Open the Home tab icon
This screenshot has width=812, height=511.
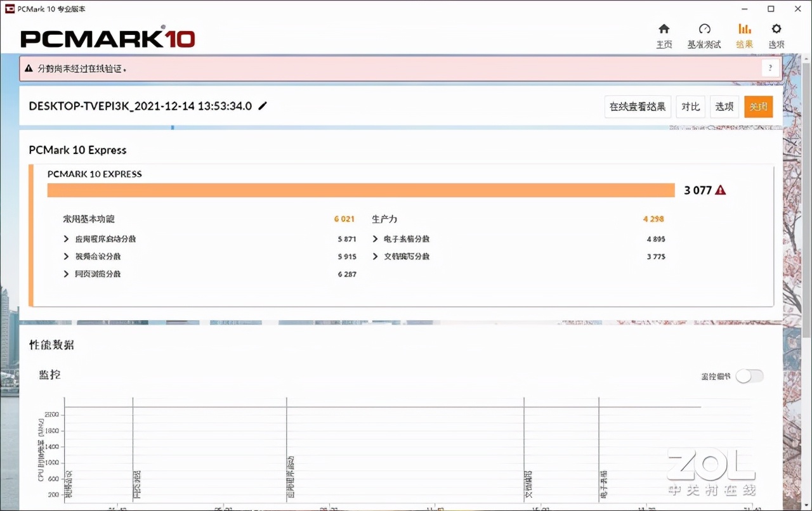pyautogui.click(x=664, y=29)
